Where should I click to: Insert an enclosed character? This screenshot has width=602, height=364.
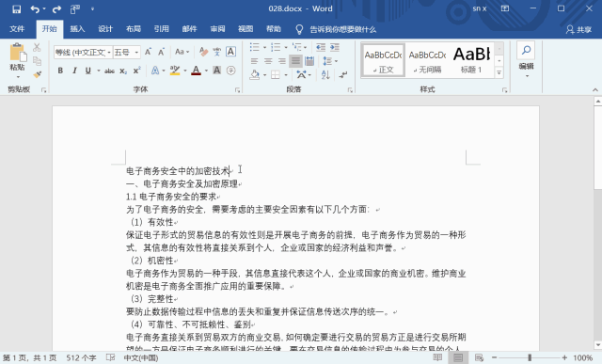click(x=230, y=71)
